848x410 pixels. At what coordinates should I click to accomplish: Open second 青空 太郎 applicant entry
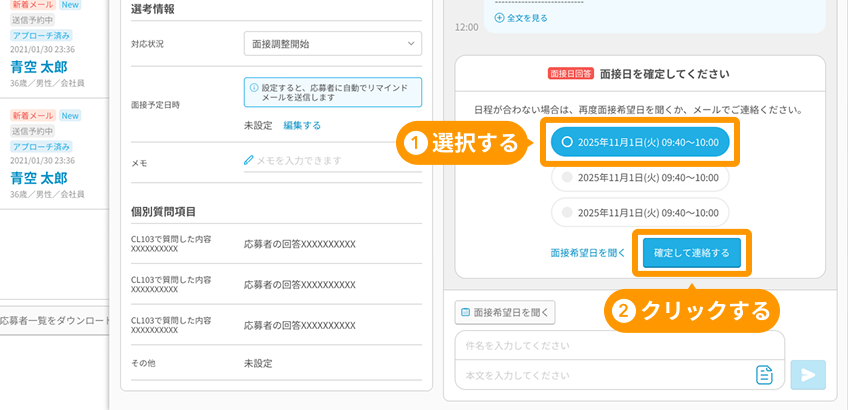(x=39, y=178)
